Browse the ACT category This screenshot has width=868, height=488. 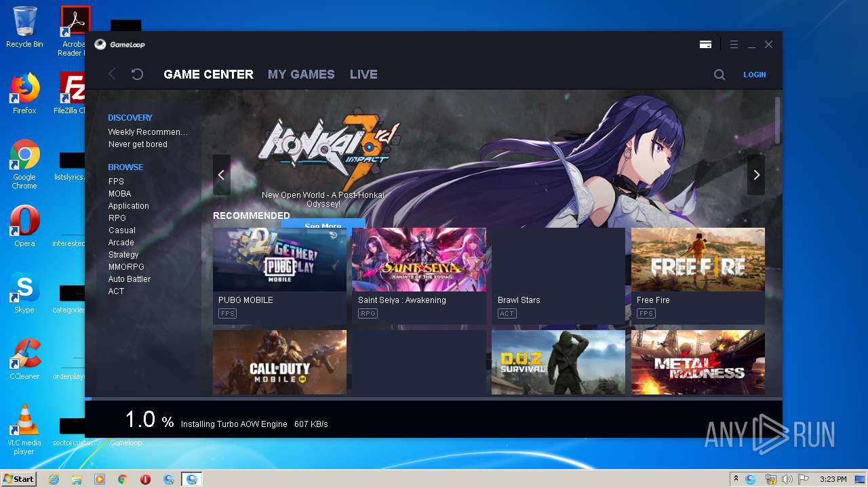tap(116, 291)
